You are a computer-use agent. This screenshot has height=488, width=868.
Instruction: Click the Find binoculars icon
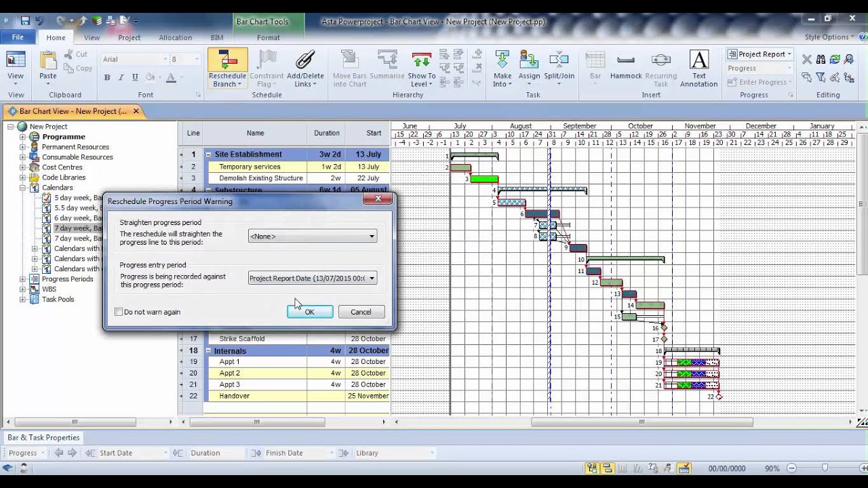point(821,60)
